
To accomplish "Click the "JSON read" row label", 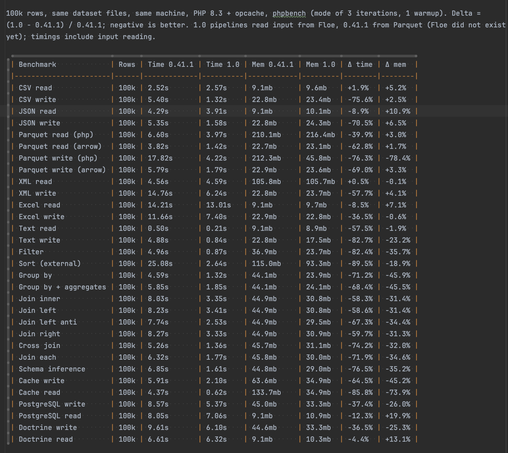I will 37,111.
